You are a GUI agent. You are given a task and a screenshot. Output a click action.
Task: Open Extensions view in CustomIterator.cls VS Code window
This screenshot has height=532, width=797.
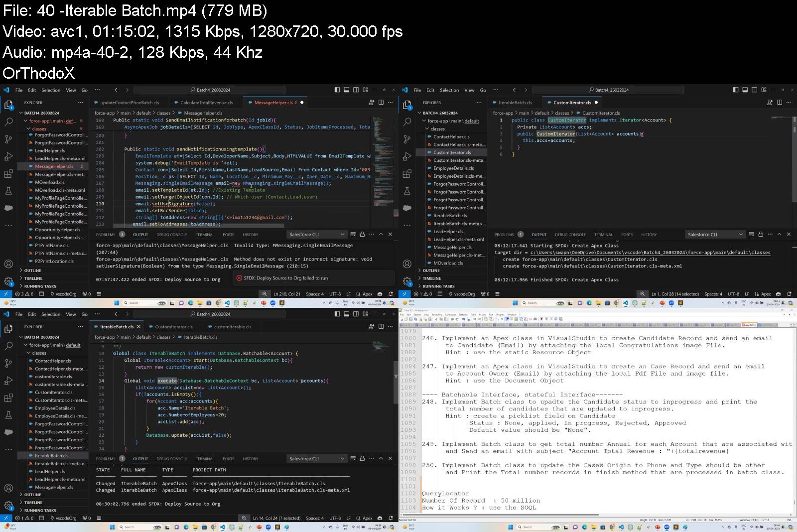pyautogui.click(x=407, y=174)
